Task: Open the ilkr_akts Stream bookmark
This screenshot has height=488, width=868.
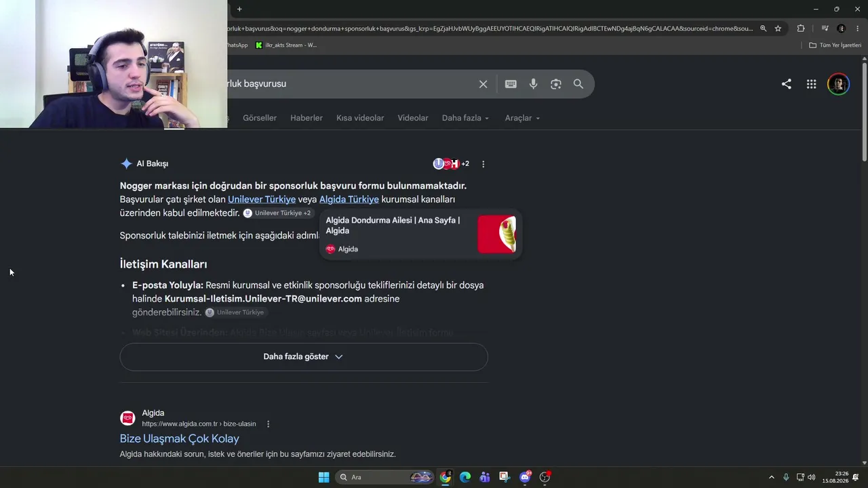Action: click(x=286, y=45)
